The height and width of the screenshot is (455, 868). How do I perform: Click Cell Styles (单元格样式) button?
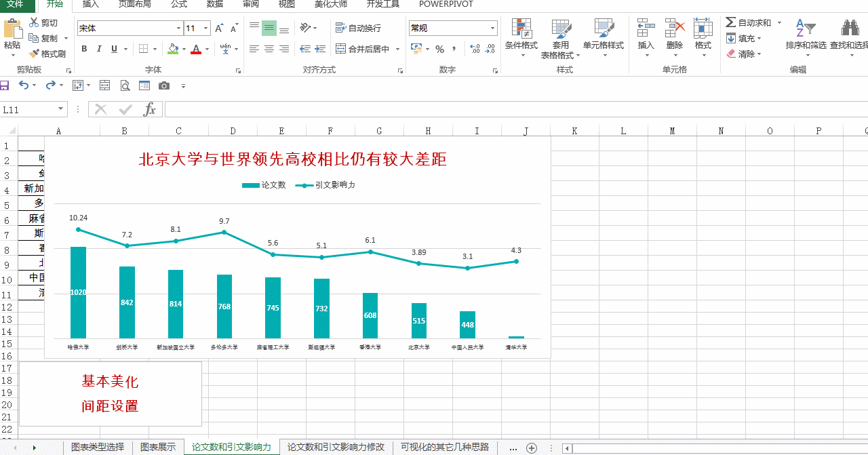click(604, 37)
